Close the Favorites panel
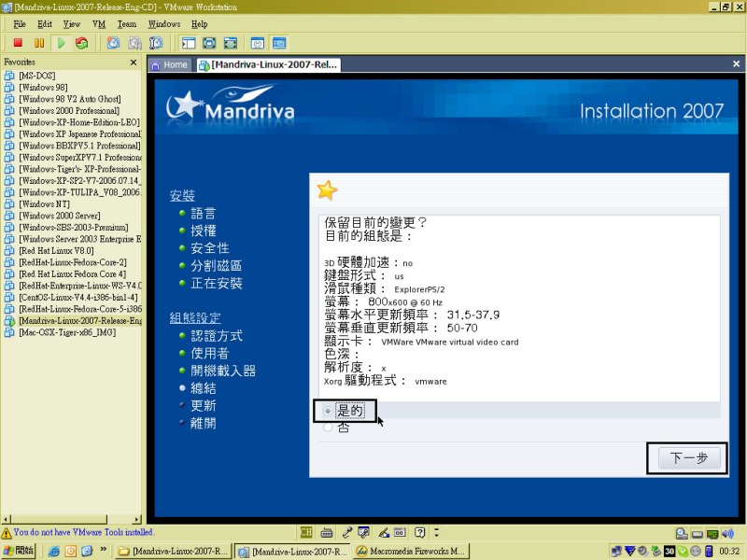Image resolution: width=747 pixels, height=560 pixels. click(134, 62)
